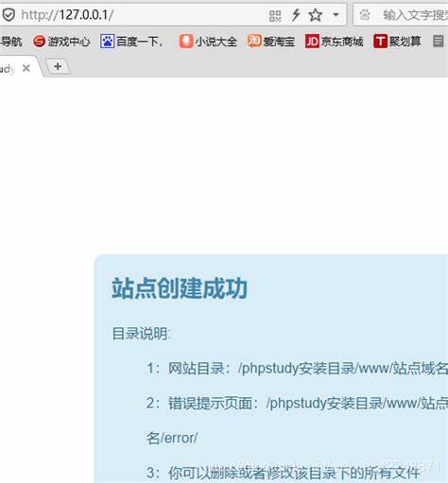This screenshot has height=483, width=448.
Task: Open the 百度一下 bookmark
Action: pos(131,42)
